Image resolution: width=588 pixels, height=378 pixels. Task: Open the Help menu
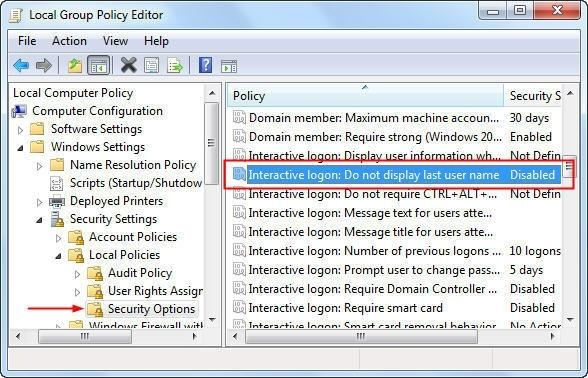click(156, 40)
